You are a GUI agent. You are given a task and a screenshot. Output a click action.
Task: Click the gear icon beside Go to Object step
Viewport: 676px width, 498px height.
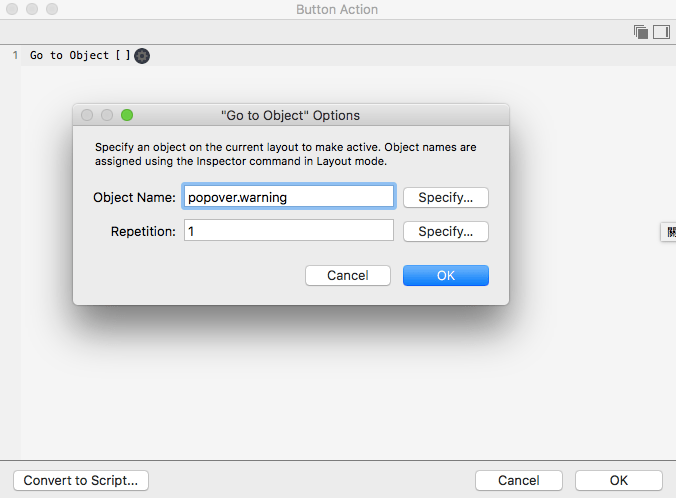142,56
